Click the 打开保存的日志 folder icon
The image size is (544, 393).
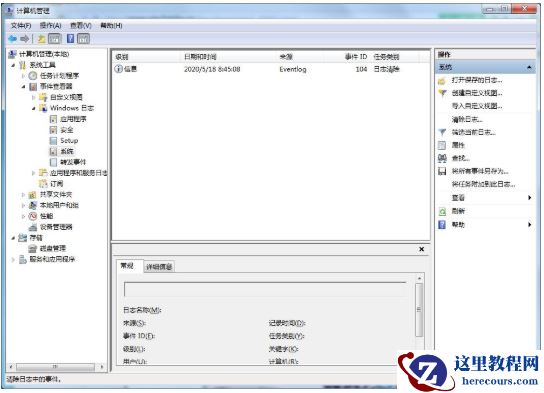(x=442, y=80)
